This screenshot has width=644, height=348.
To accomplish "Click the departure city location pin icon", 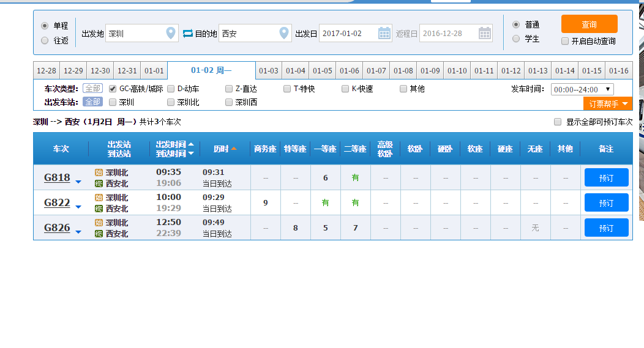I will tap(170, 33).
